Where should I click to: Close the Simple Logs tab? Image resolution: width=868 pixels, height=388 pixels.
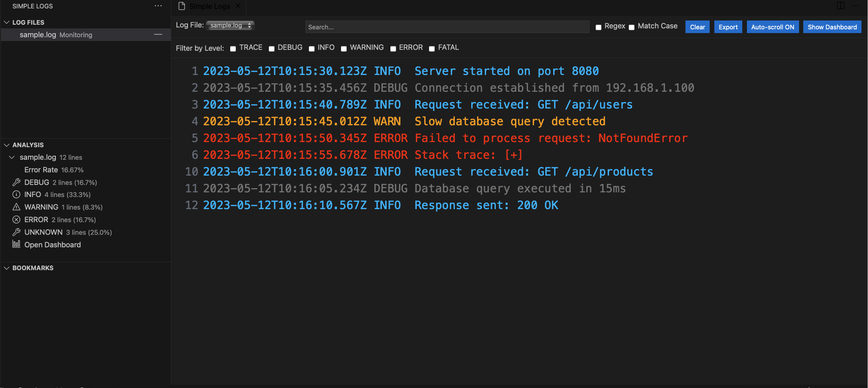click(x=238, y=6)
